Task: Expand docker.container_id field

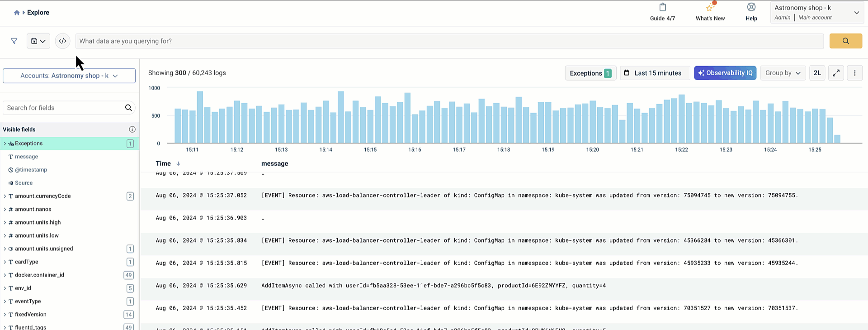Action: coord(5,275)
